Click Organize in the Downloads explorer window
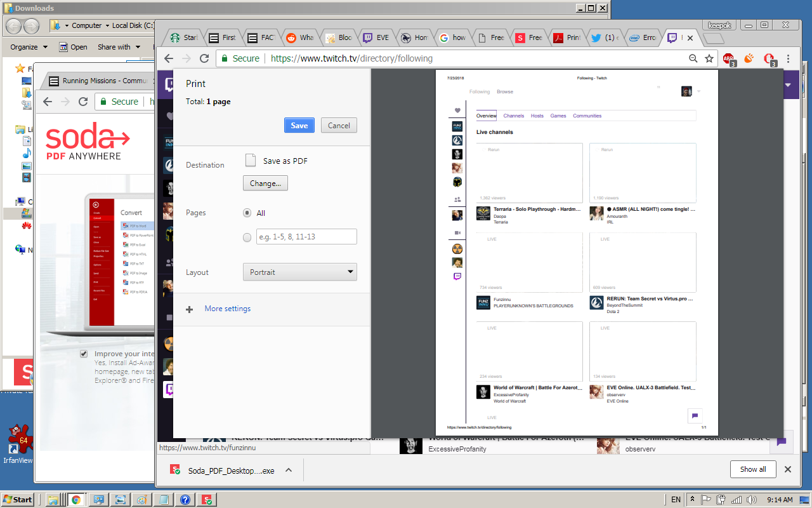The width and height of the screenshot is (812, 508). [x=29, y=47]
